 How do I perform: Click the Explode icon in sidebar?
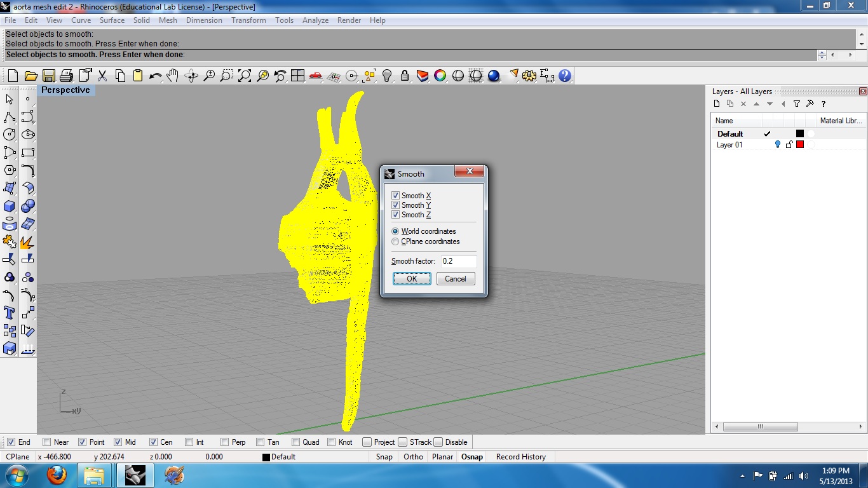tap(27, 241)
